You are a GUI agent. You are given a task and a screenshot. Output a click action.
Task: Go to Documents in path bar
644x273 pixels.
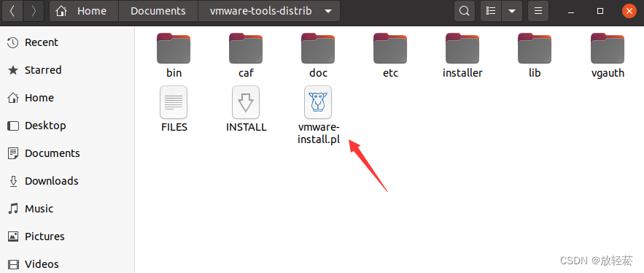pyautogui.click(x=158, y=11)
